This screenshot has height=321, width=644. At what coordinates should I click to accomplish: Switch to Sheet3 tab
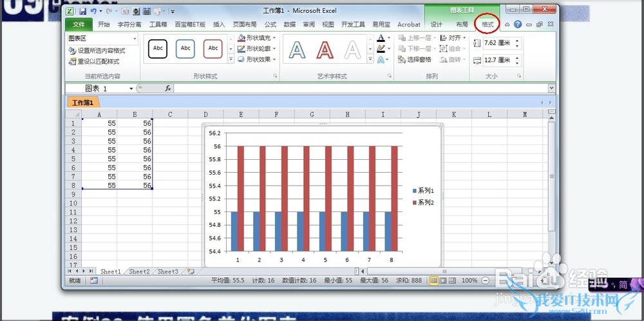[168, 271]
